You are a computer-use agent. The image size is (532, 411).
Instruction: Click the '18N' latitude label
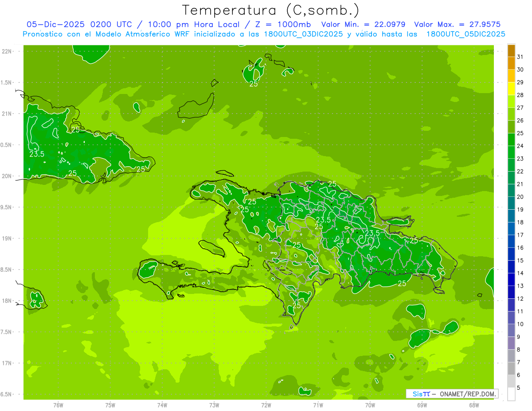click(x=7, y=301)
